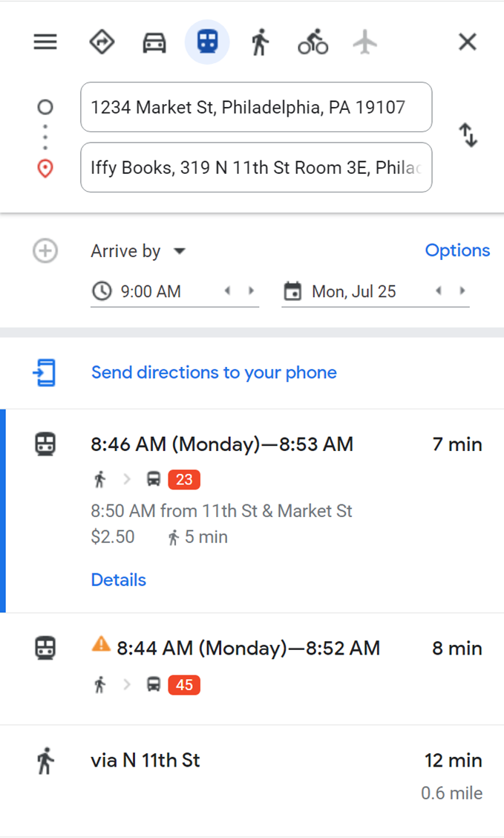Add a destination with plus icon
Screen dimensions: 504x838
pos(45,251)
